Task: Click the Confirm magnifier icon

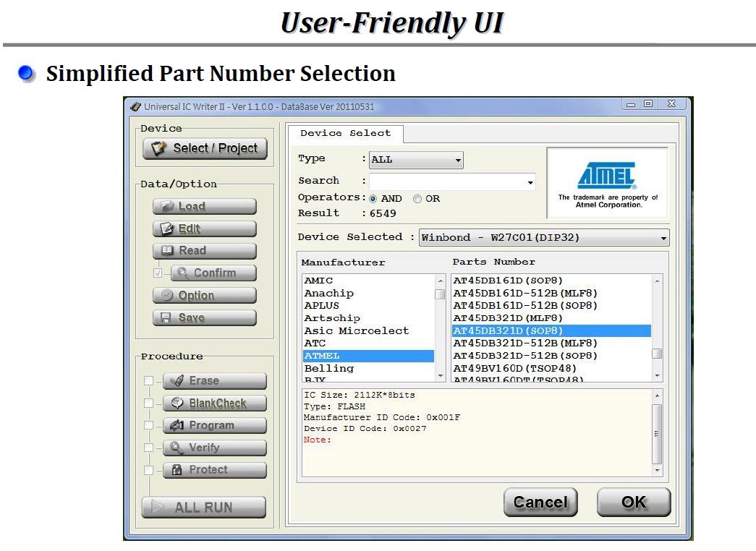Action: (183, 273)
